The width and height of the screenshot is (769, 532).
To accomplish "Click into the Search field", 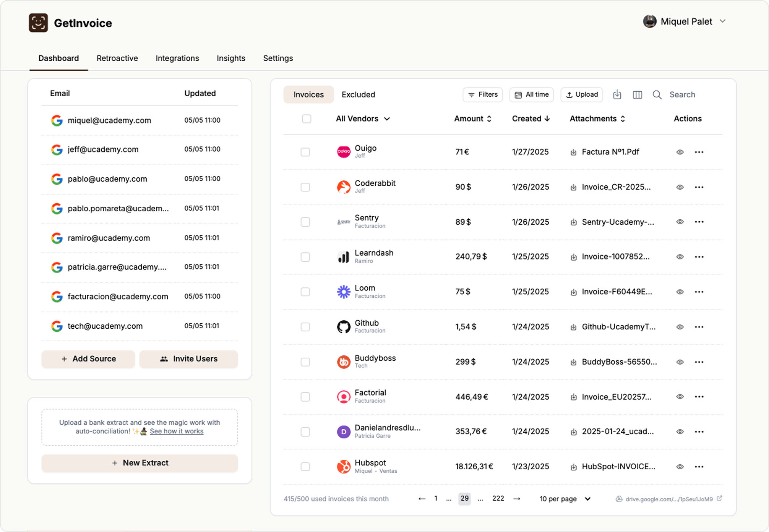I will point(682,95).
